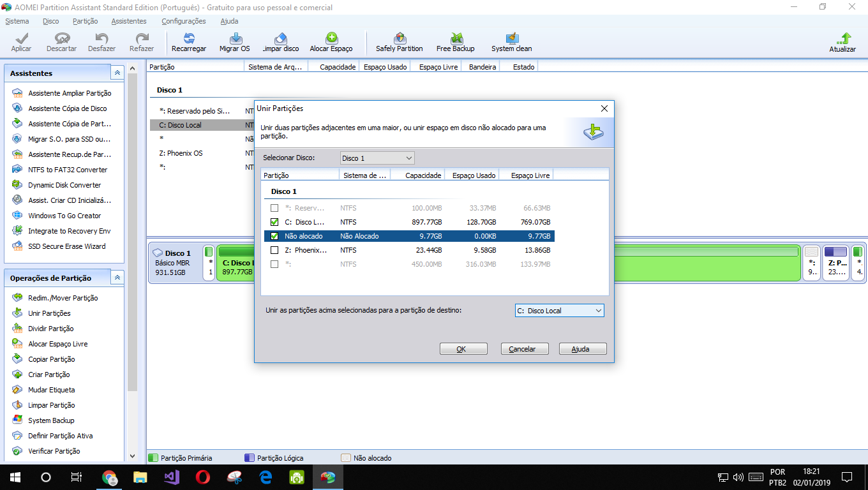The height and width of the screenshot is (490, 868).
Task: Open Alocar Espaço from the toolbar
Action: (x=331, y=43)
